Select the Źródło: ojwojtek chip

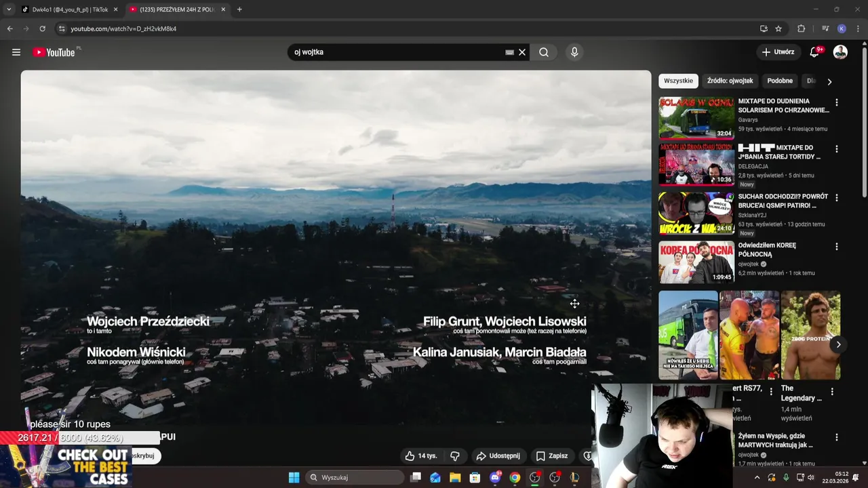[730, 81]
